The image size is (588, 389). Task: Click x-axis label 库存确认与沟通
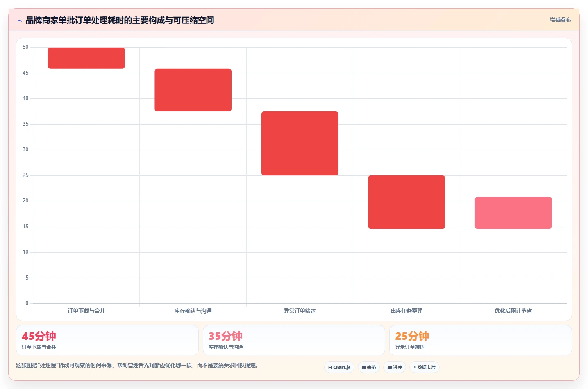[193, 311]
